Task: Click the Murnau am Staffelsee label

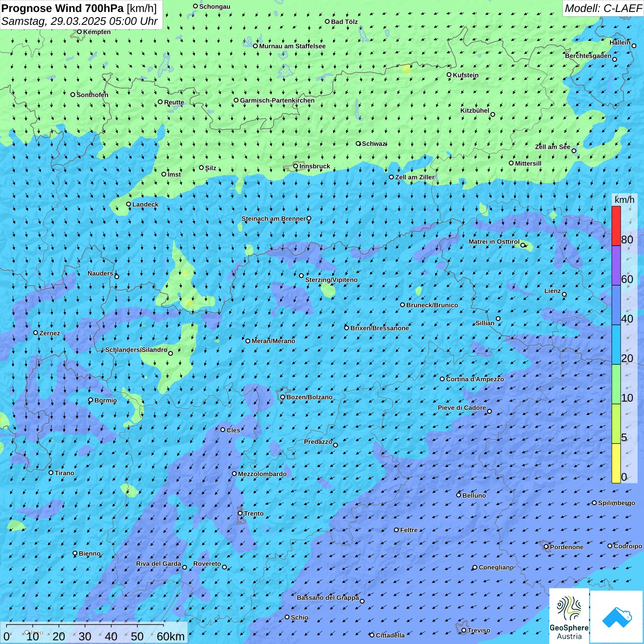Action: click(293, 46)
